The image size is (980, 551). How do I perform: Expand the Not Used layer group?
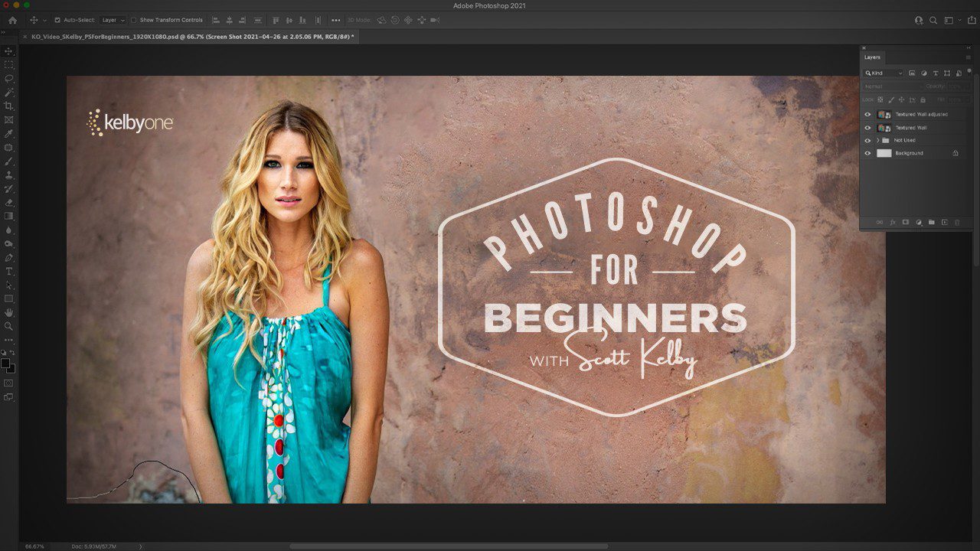click(877, 140)
